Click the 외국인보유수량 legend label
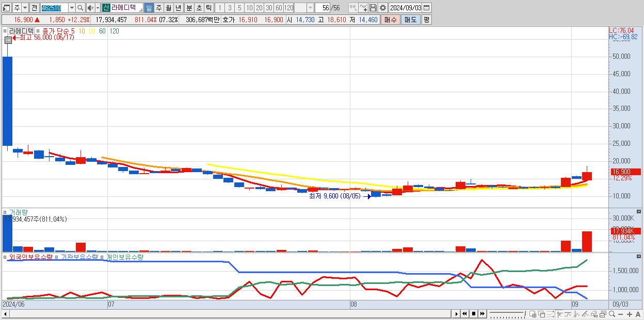 (x=31, y=257)
